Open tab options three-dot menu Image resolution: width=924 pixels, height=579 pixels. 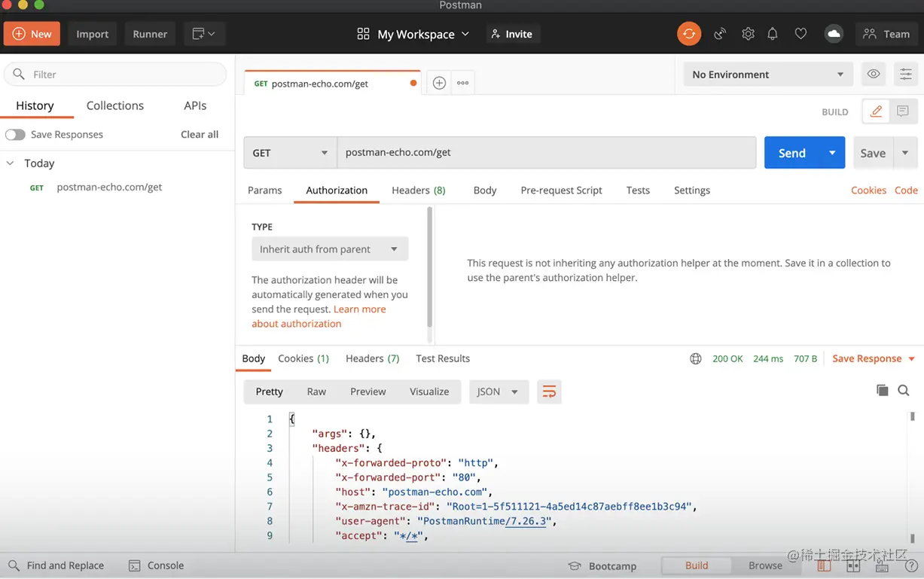pyautogui.click(x=462, y=83)
